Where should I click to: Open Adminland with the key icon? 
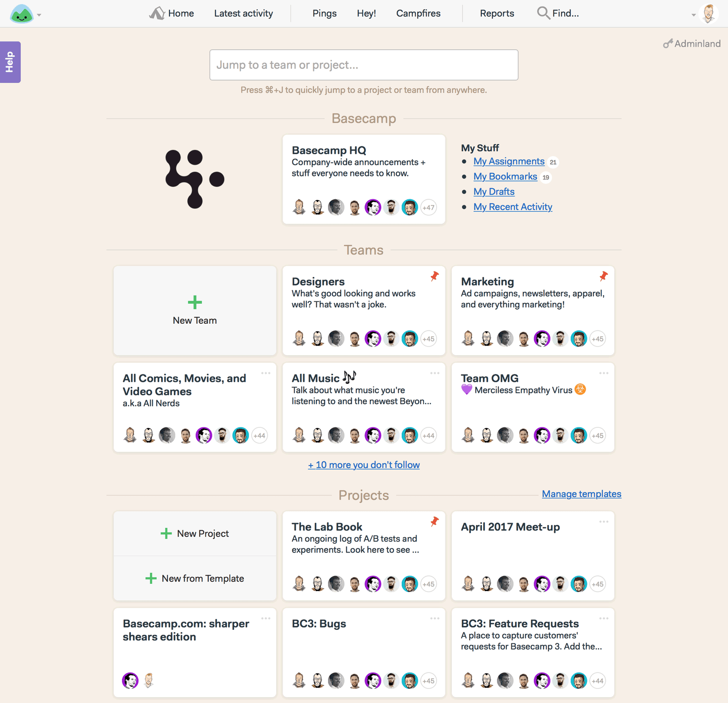coord(692,44)
